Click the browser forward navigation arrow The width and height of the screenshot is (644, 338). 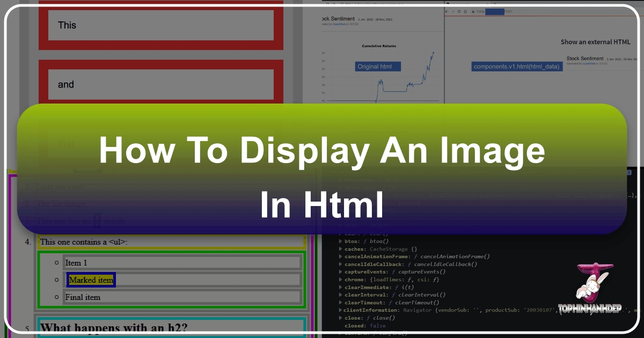click(452, 11)
